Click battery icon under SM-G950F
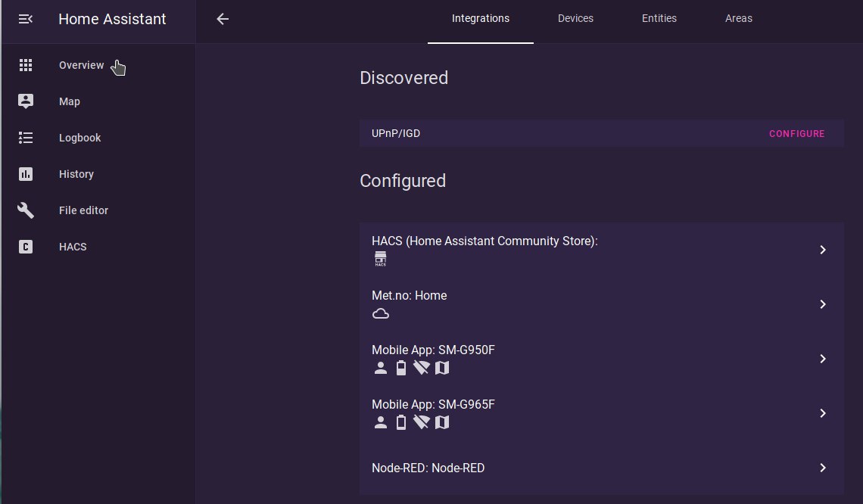Image resolution: width=863 pixels, height=504 pixels. (401, 368)
